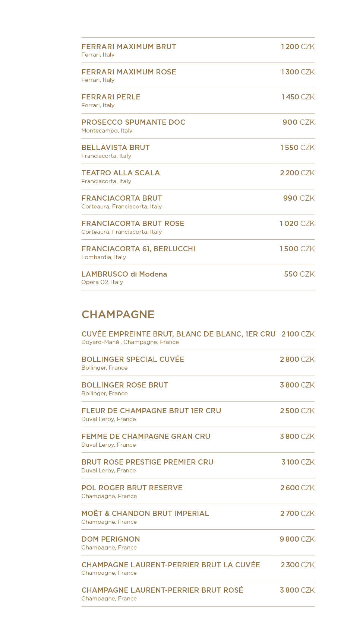This screenshot has height=644, width=350.
Task: Click Bellavista Brut menu item
Action: pos(198,152)
